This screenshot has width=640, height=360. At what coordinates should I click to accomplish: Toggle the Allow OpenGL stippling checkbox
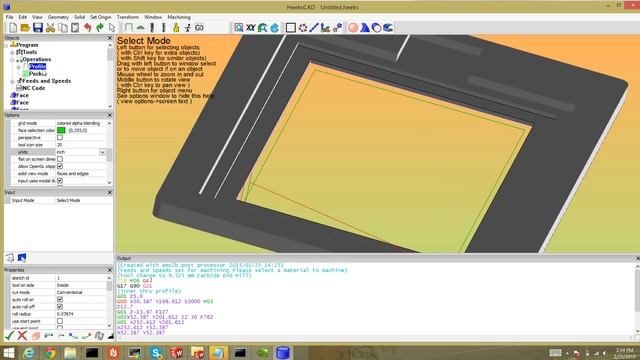[60, 166]
